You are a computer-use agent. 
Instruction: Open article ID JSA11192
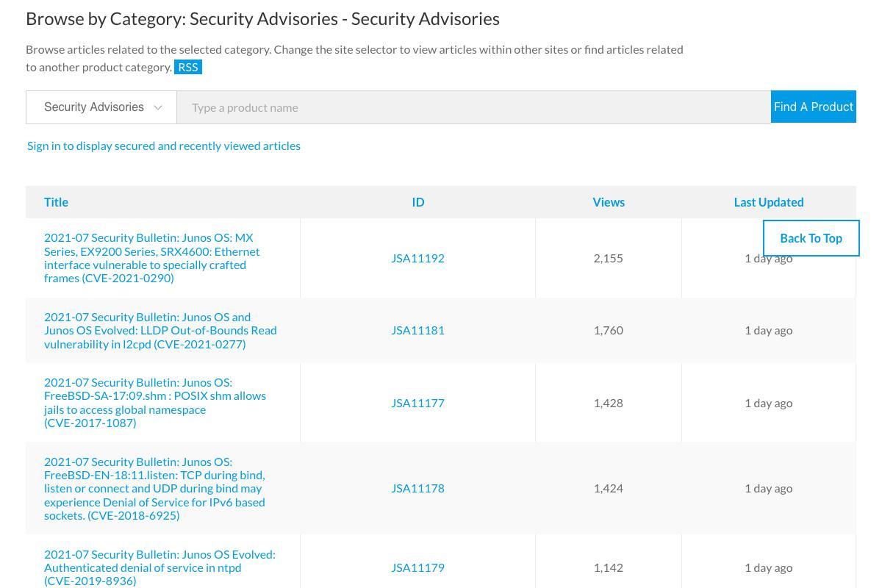pos(417,258)
